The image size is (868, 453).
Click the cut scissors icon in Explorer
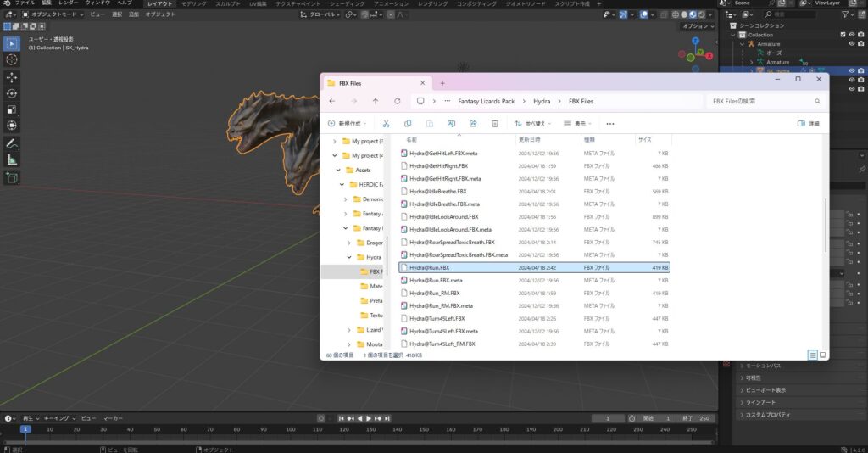click(x=386, y=124)
